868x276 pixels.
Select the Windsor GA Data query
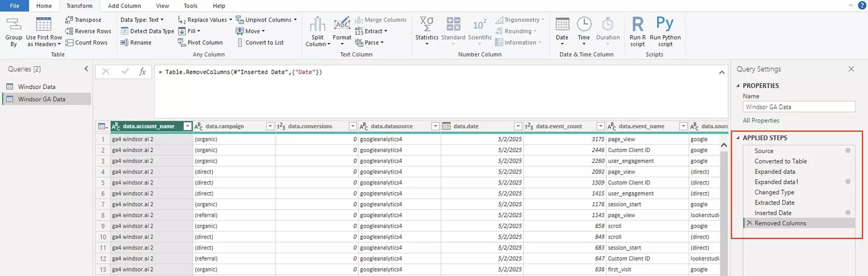pos(46,99)
